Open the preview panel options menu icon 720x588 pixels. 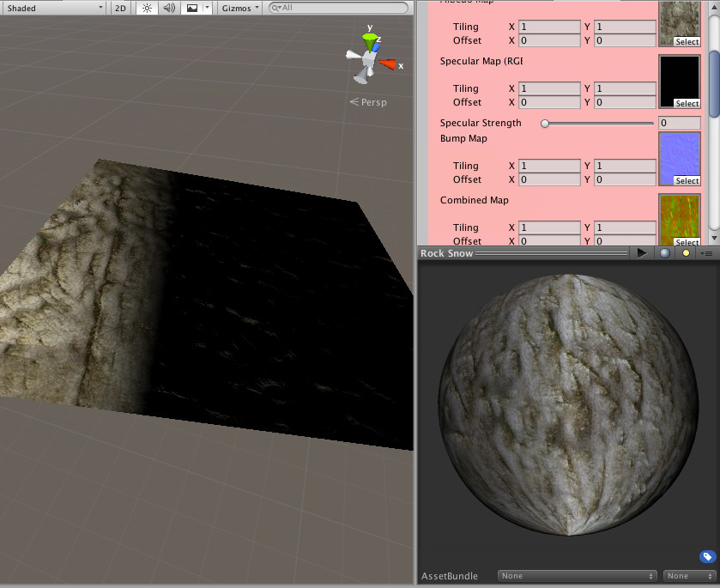[708, 252]
